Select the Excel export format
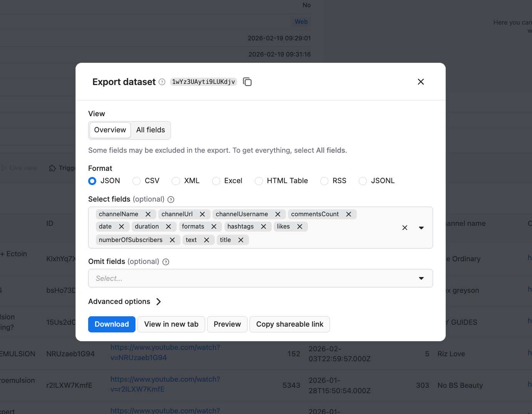The height and width of the screenshot is (414, 532). [216, 181]
